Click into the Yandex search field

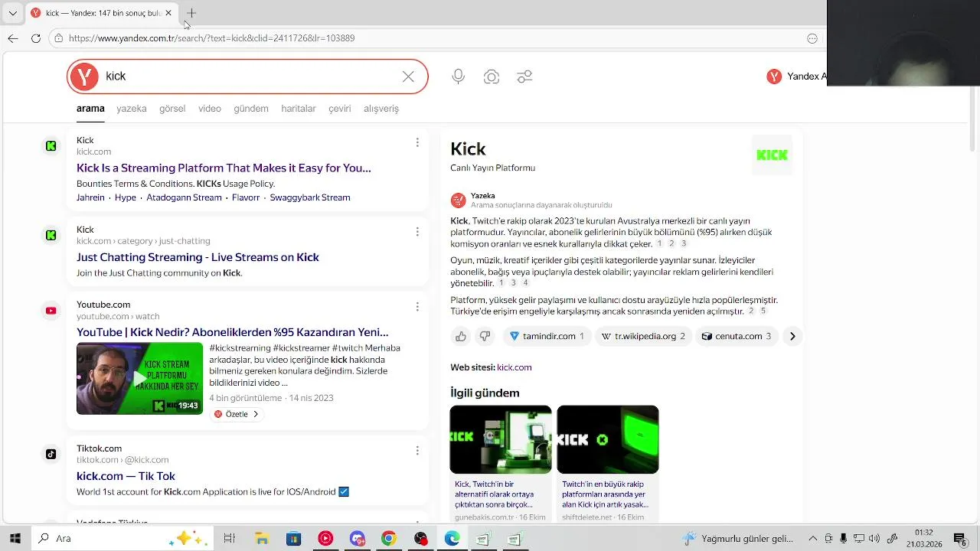(x=249, y=77)
